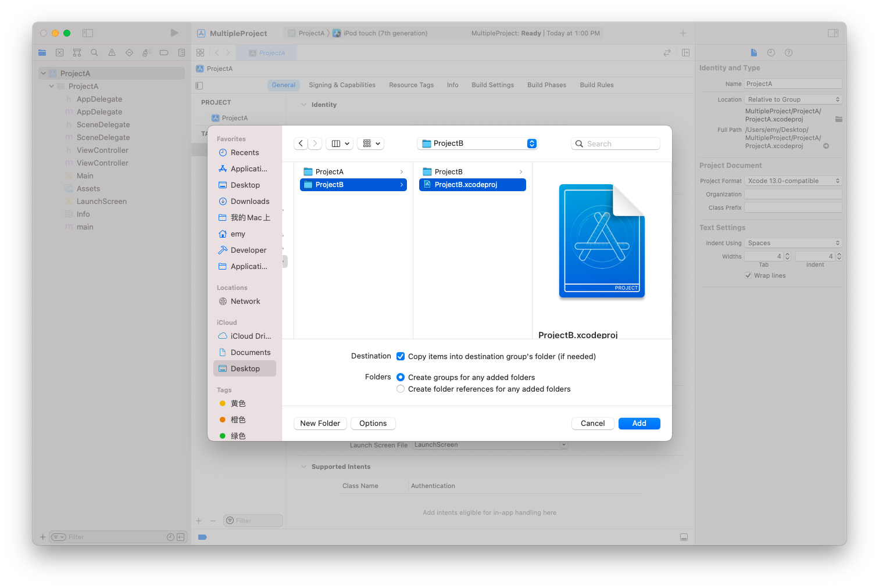Collapse the Identity section
The height and width of the screenshot is (588, 879).
click(x=303, y=105)
